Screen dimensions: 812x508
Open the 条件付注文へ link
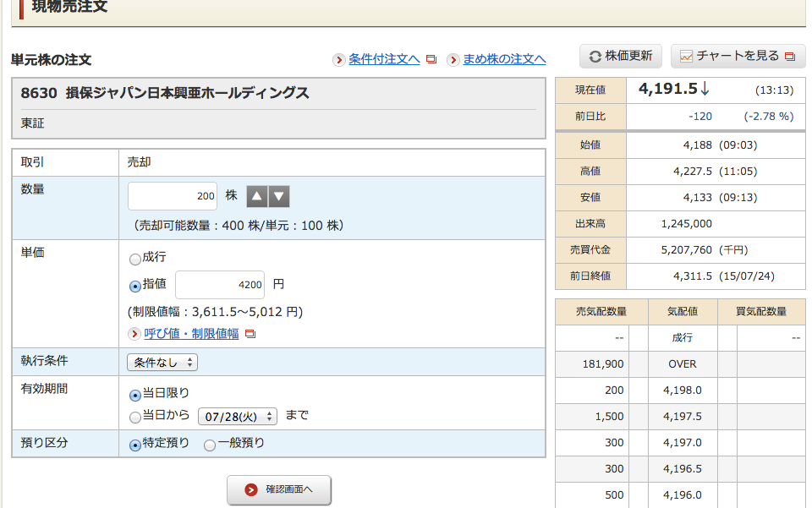point(384,59)
